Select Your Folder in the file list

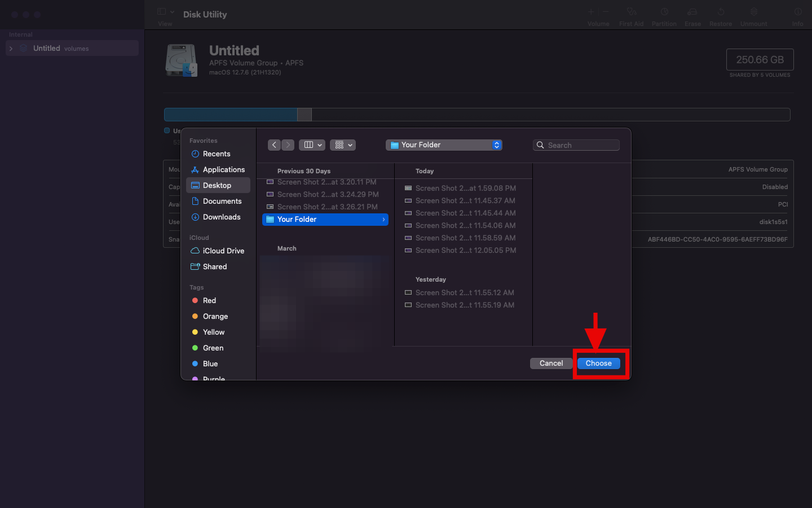point(325,220)
